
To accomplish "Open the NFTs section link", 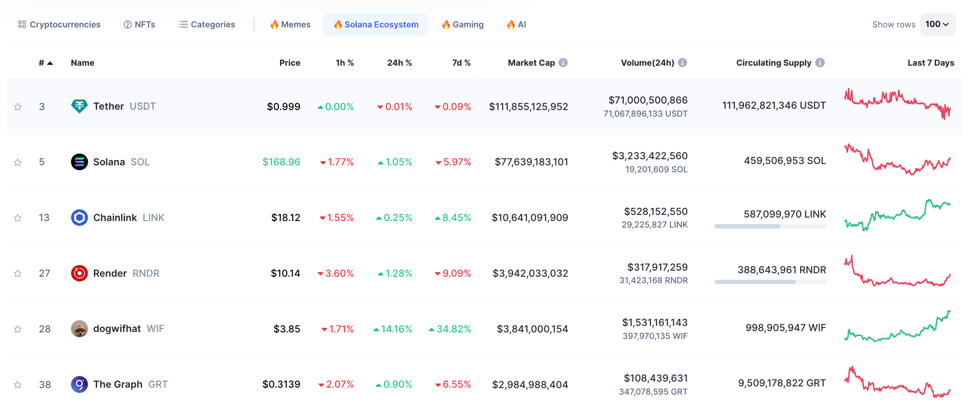I will point(139,24).
